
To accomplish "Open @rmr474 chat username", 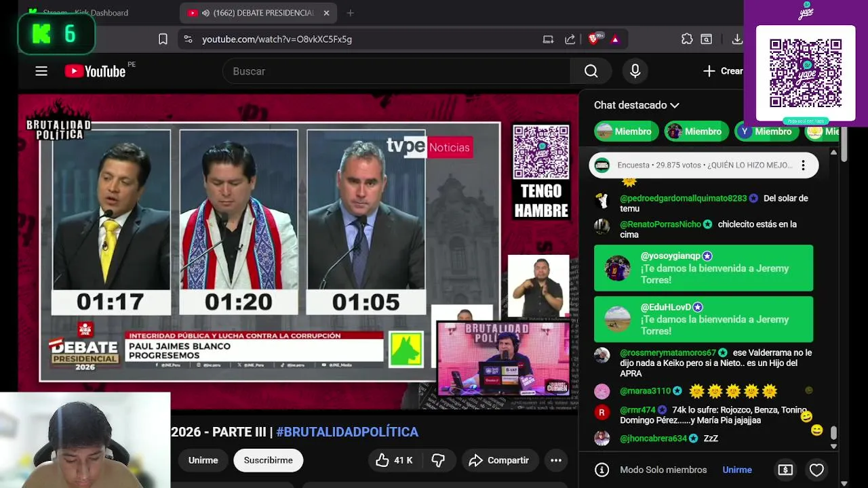I will [637, 410].
